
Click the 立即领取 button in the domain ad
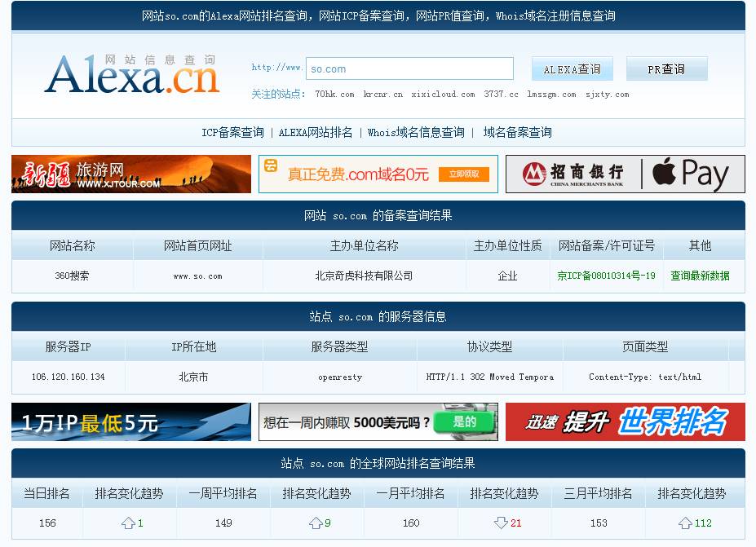point(464,174)
